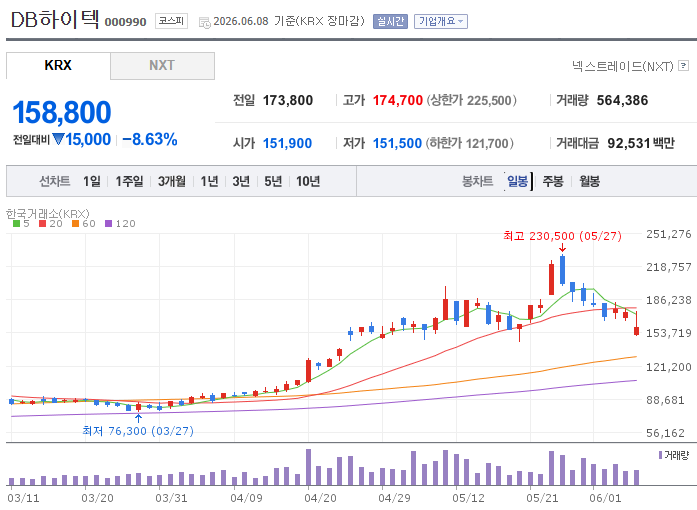Click the 넥스트레이드(NXT) label
The image size is (697, 510).
coord(623,66)
